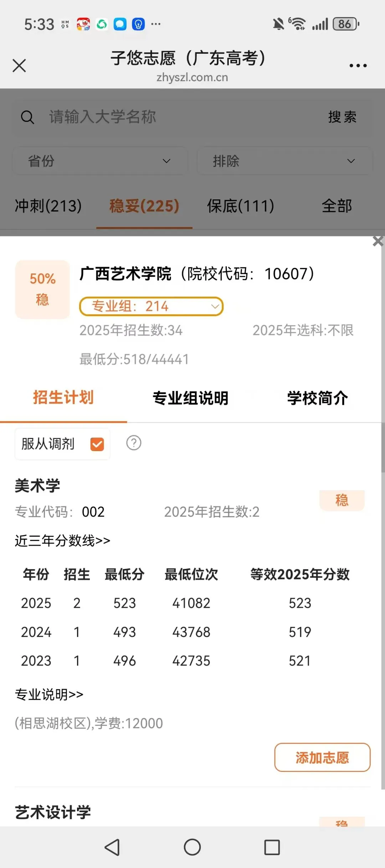Open recent apps square button

(x=272, y=847)
